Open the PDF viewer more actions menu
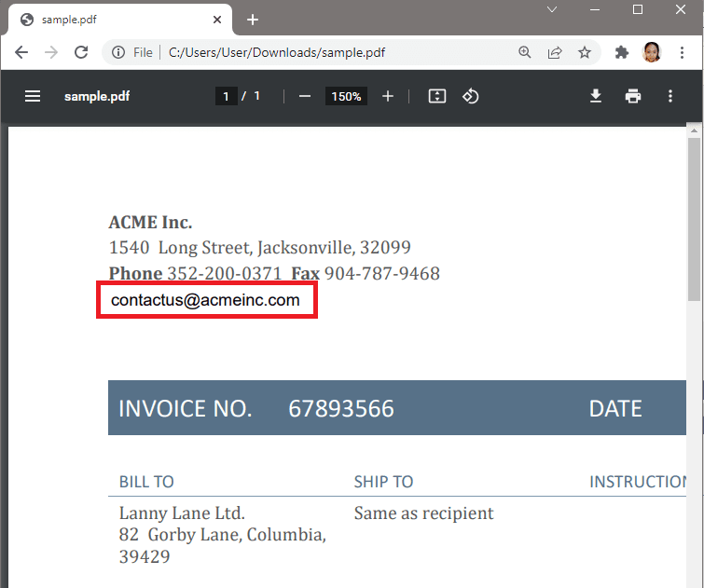This screenshot has height=588, width=704. [x=670, y=96]
